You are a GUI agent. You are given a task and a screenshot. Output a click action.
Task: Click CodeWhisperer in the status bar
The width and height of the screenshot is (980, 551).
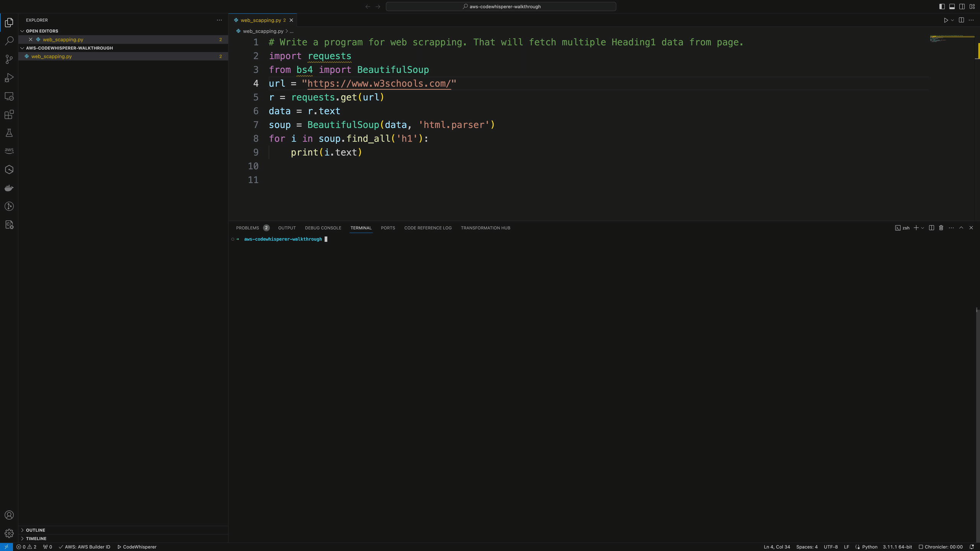coord(137,547)
